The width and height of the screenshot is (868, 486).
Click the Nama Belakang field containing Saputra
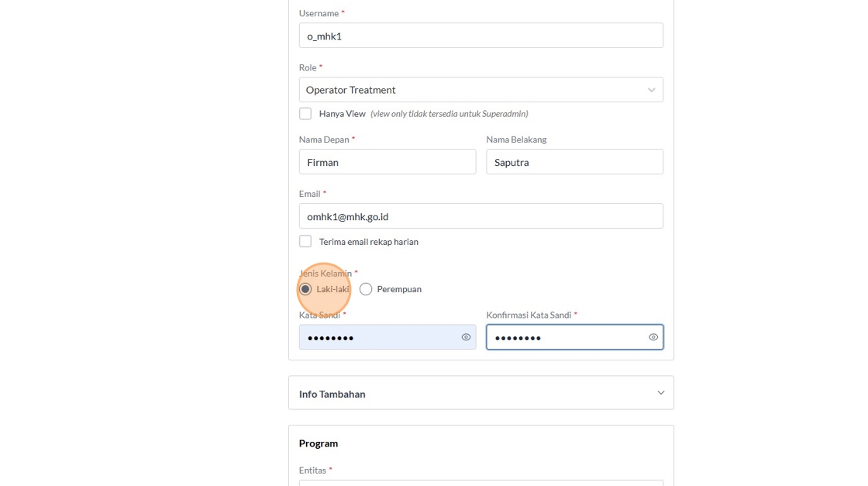574,162
